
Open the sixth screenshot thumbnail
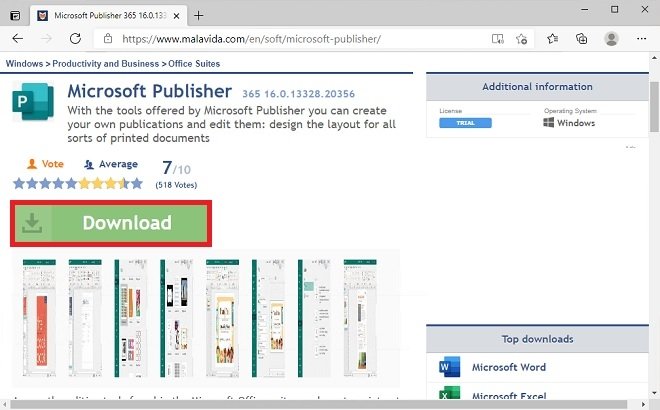tap(269, 318)
